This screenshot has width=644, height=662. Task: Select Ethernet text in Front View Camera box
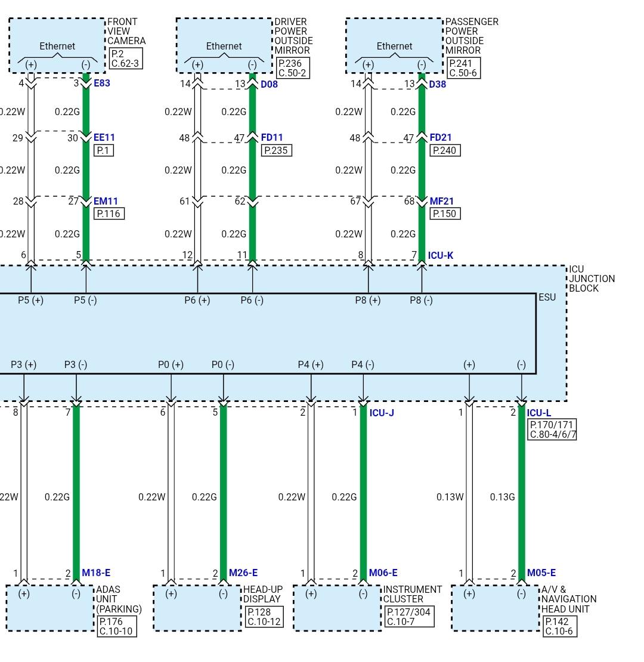click(x=57, y=46)
